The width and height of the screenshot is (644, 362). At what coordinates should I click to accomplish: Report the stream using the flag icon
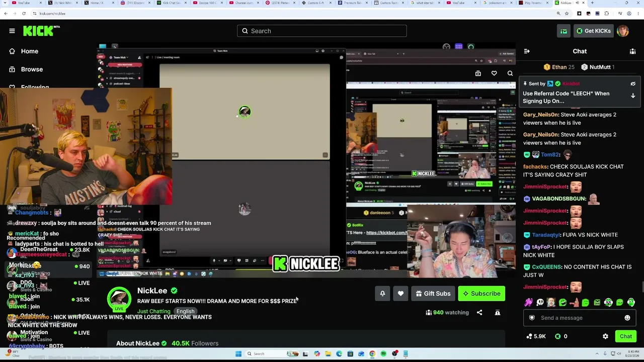pyautogui.click(x=498, y=313)
